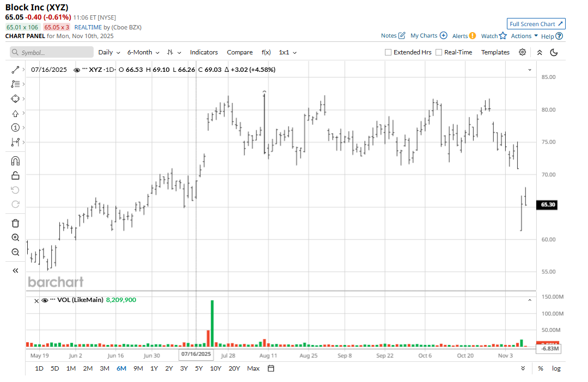Open Alerts exclamation icon
The width and height of the screenshot is (588, 382).
coord(473,36)
